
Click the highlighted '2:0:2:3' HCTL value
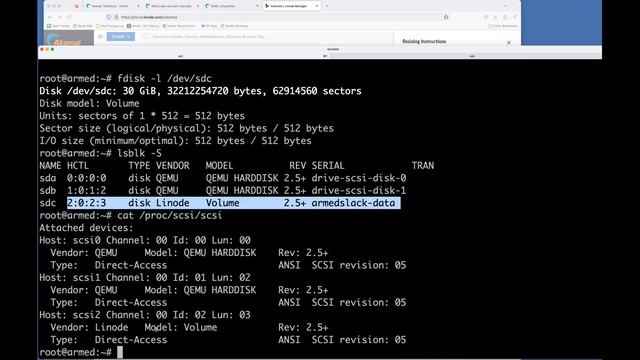[87, 203]
